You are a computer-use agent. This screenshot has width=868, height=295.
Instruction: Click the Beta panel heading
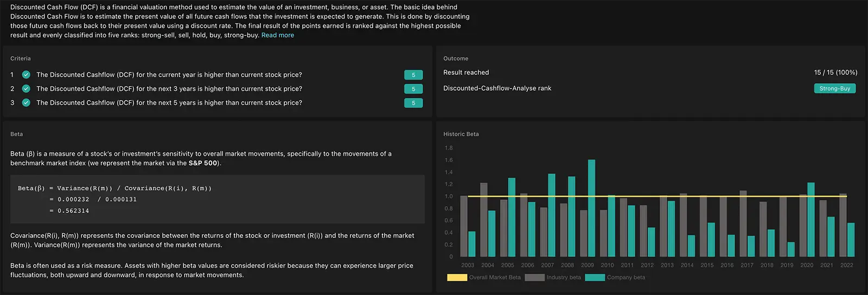[x=17, y=134]
